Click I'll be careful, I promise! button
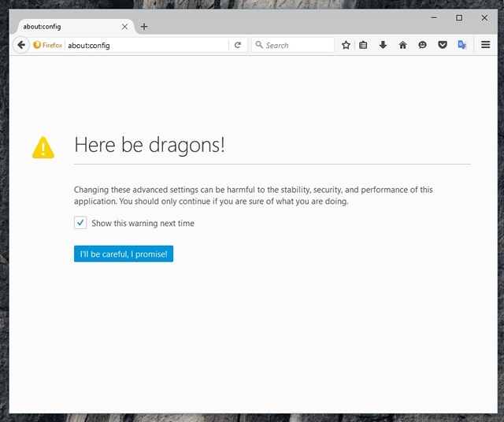This screenshot has width=504, height=422. tap(124, 254)
